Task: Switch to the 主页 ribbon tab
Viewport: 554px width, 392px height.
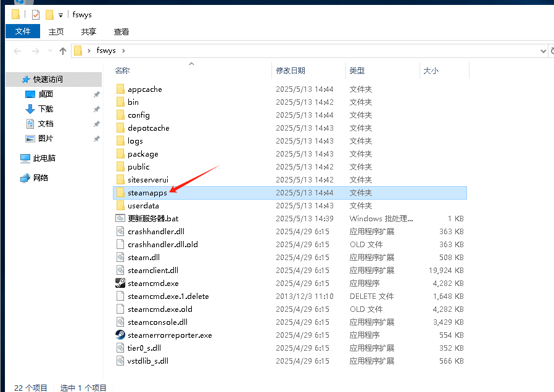Action: (x=56, y=32)
